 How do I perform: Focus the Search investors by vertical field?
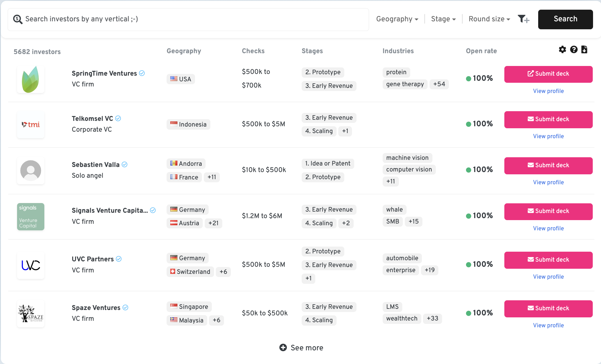tap(188, 19)
